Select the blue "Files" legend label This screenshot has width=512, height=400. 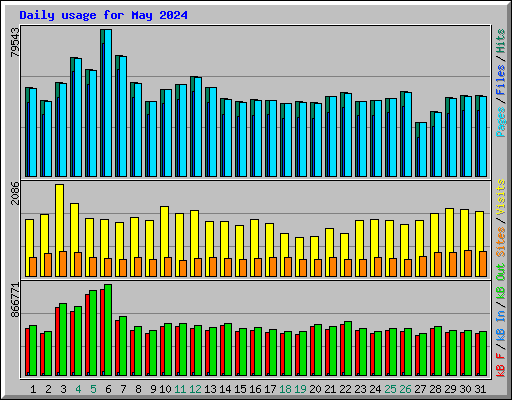tap(500, 80)
